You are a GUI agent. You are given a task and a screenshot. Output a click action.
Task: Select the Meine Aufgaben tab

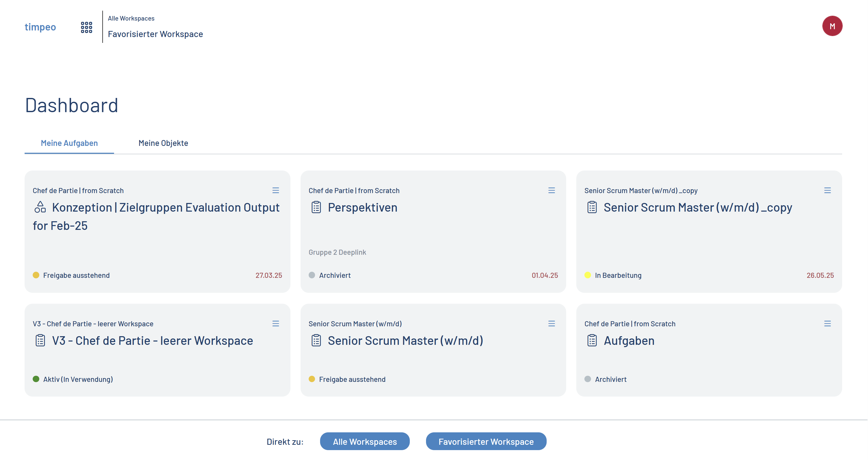click(x=69, y=143)
